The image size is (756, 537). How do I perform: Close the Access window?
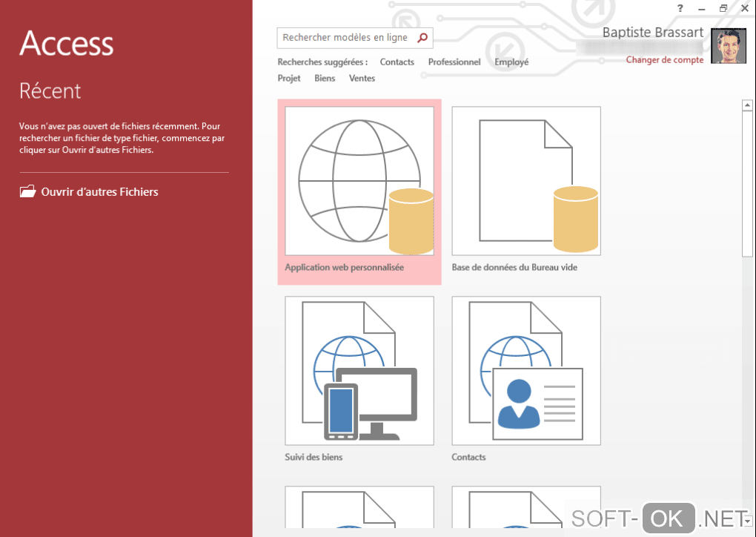744,8
